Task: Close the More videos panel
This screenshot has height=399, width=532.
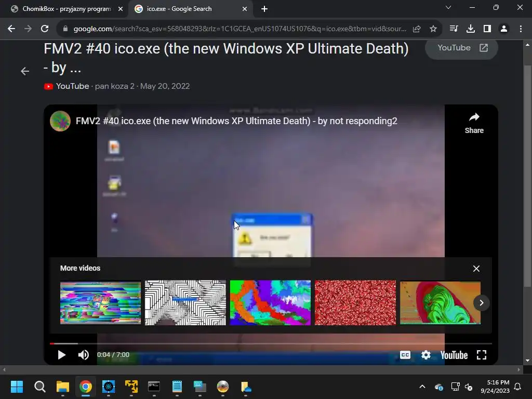Action: pyautogui.click(x=476, y=269)
